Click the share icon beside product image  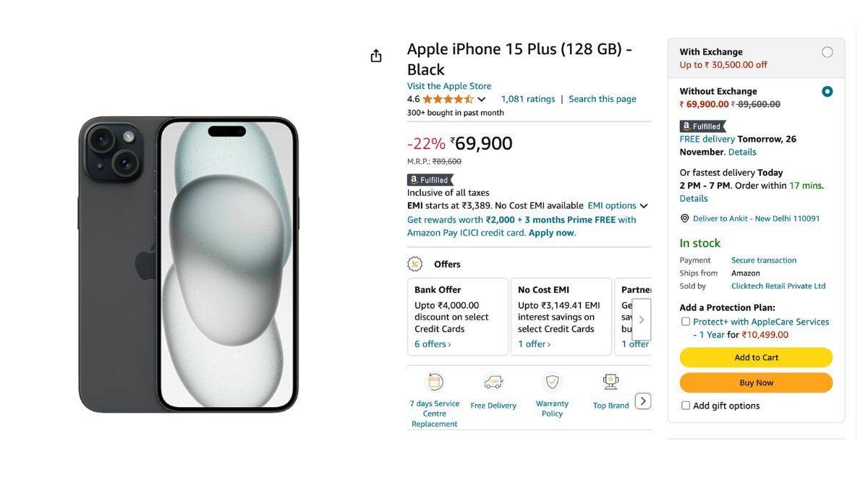point(376,56)
